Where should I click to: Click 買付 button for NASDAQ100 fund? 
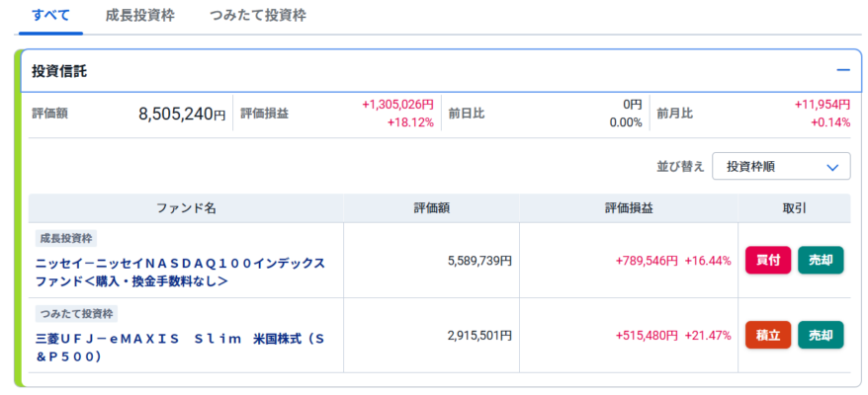click(x=768, y=260)
